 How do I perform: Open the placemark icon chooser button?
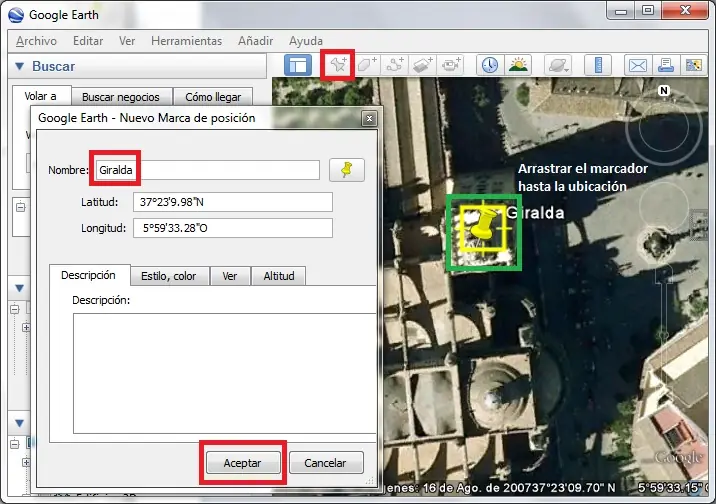pos(347,170)
